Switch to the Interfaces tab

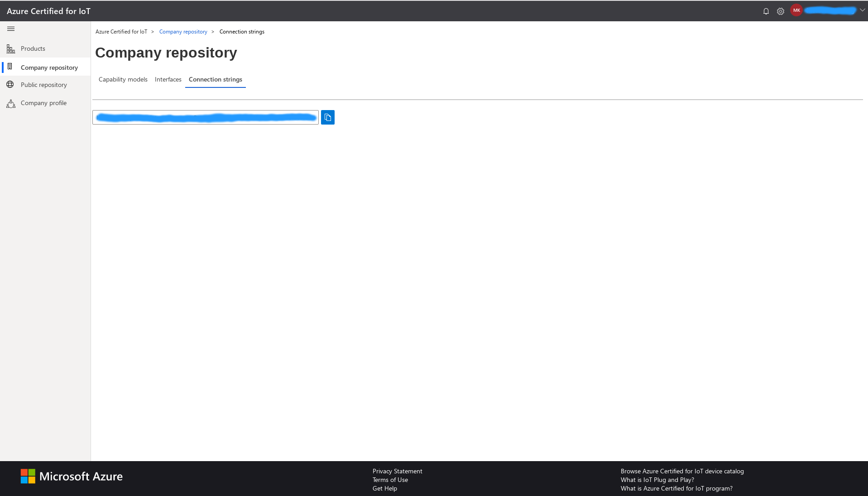168,79
